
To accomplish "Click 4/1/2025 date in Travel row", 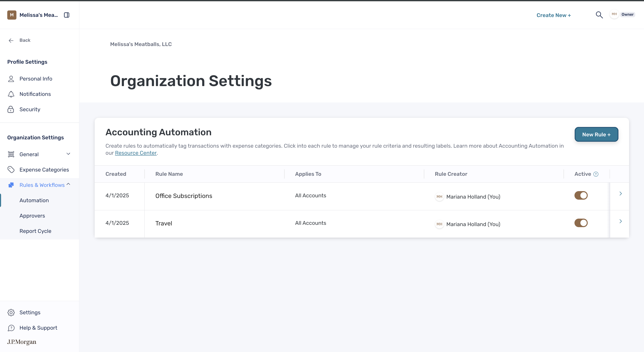I will click(117, 223).
